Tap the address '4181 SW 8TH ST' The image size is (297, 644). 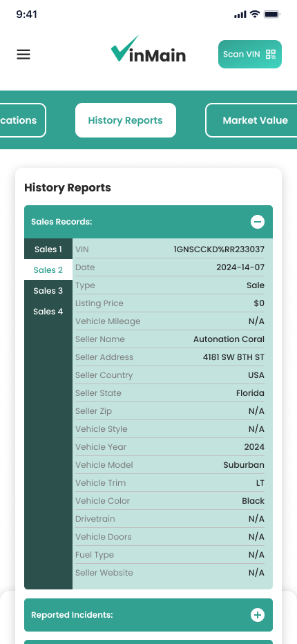tap(233, 357)
